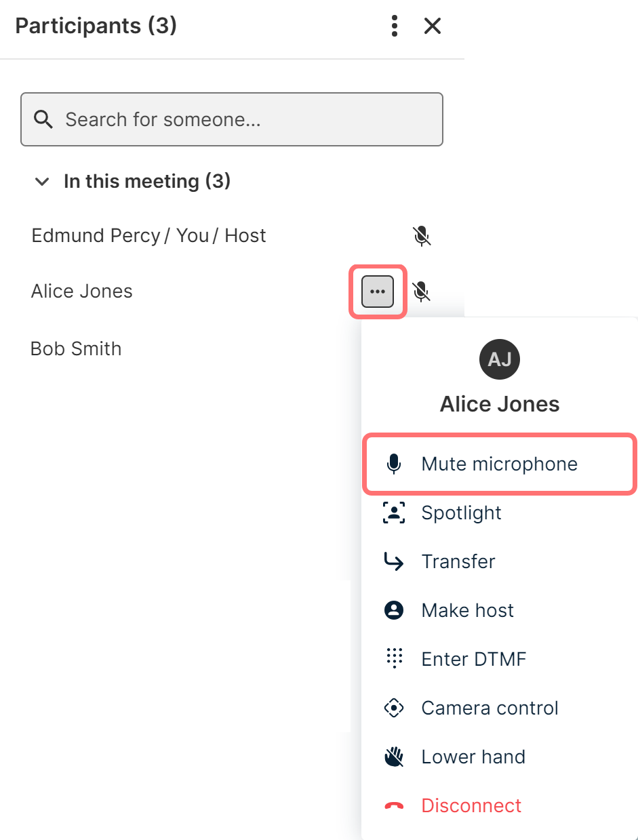
Task: Open the Participants panel three-dot menu
Action: [395, 26]
